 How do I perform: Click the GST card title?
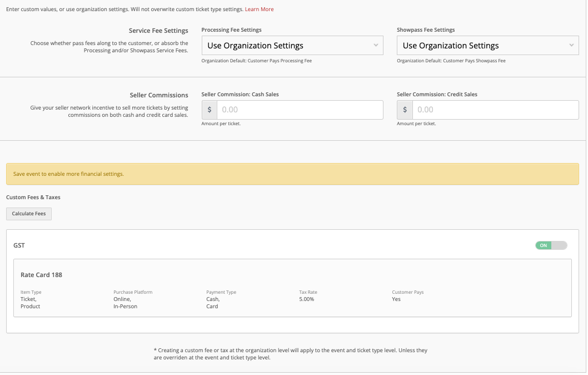[19, 245]
